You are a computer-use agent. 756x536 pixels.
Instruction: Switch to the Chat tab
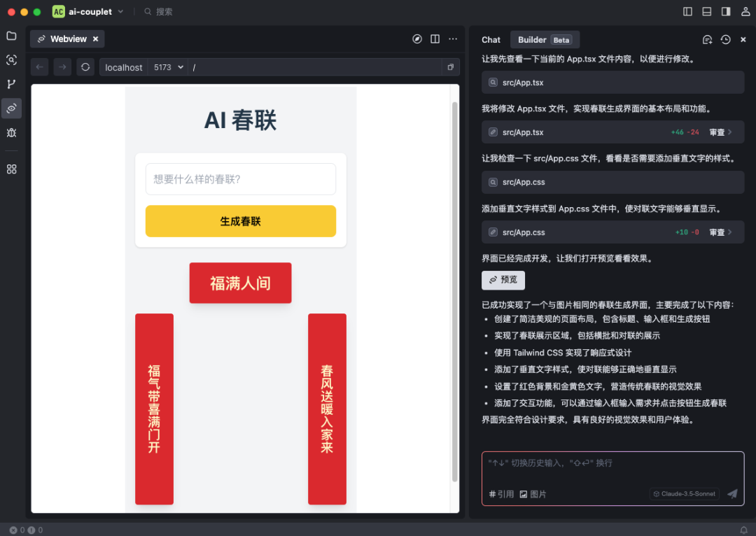[x=491, y=40]
